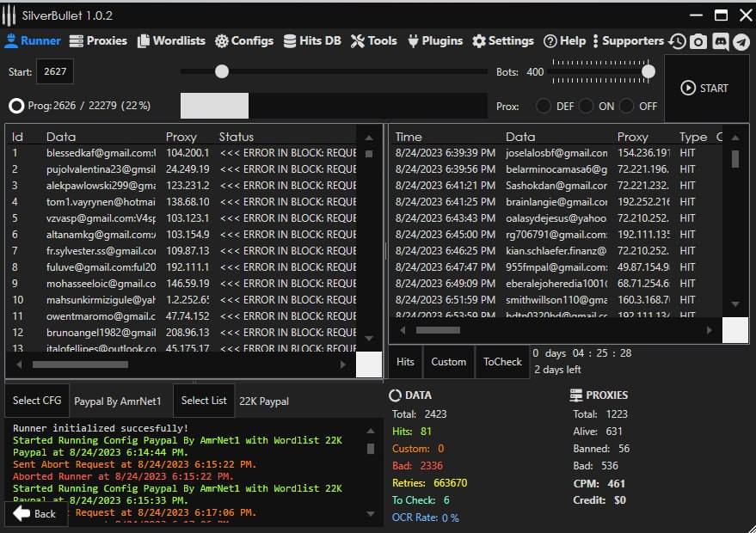Open the Discord icon in the top bar
756x533 pixels.
click(x=720, y=41)
